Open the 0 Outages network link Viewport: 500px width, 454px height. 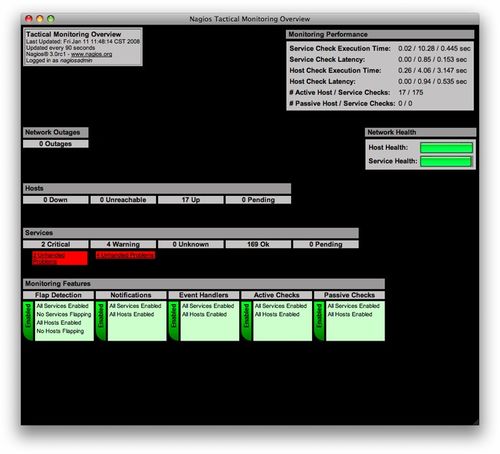(x=56, y=144)
